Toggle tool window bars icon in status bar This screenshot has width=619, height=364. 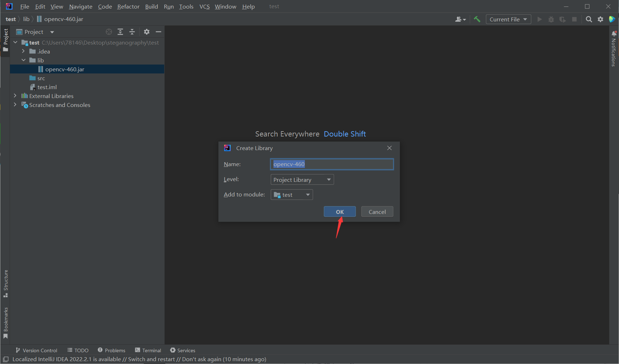6,359
